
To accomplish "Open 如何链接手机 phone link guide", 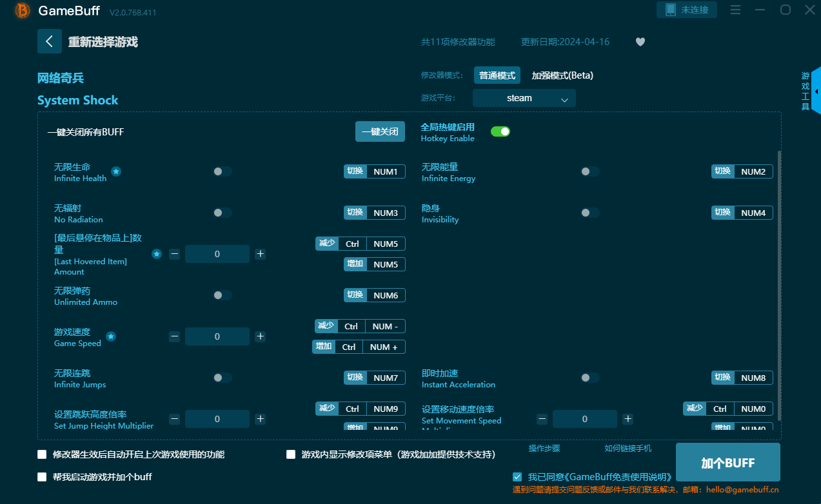I will [628, 449].
